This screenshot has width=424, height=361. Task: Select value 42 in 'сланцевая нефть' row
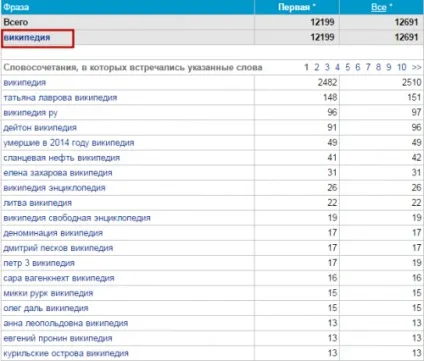tap(416, 158)
